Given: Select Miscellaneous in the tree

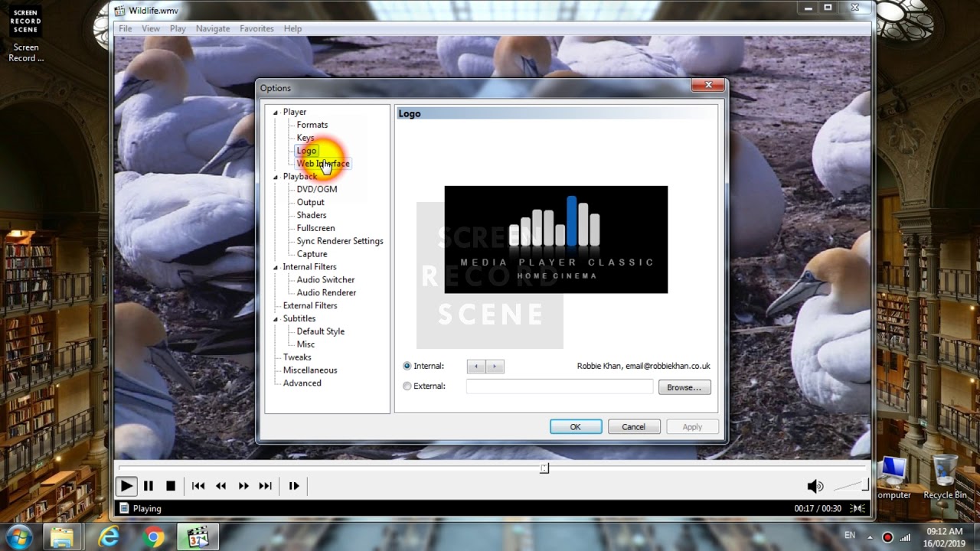Looking at the screenshot, I should (310, 370).
